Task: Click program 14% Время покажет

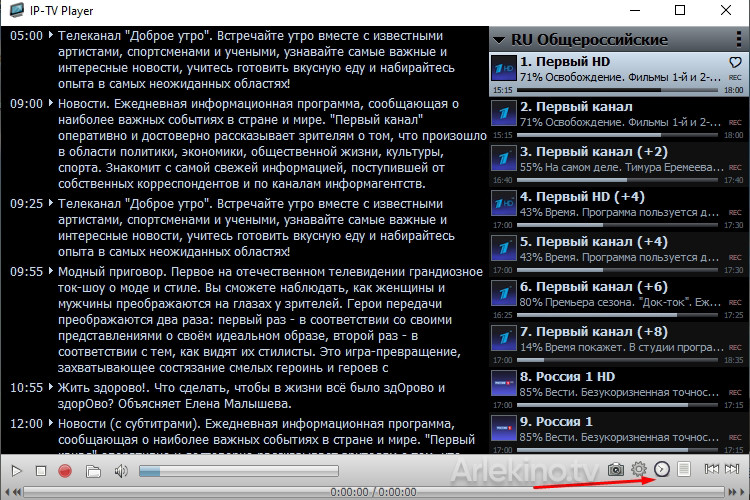Action: [x=621, y=347]
